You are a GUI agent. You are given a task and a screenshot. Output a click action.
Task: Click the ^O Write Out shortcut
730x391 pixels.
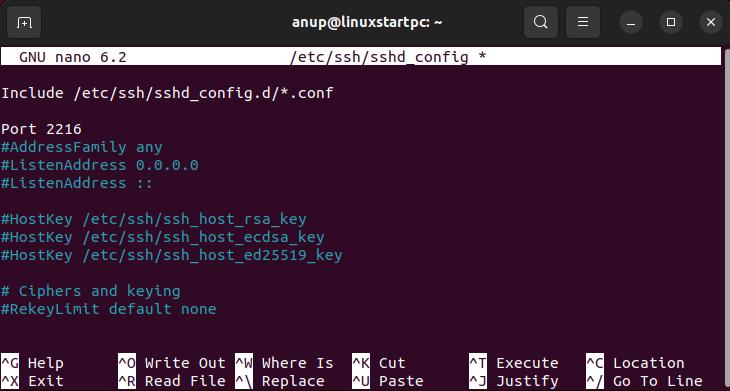point(171,363)
